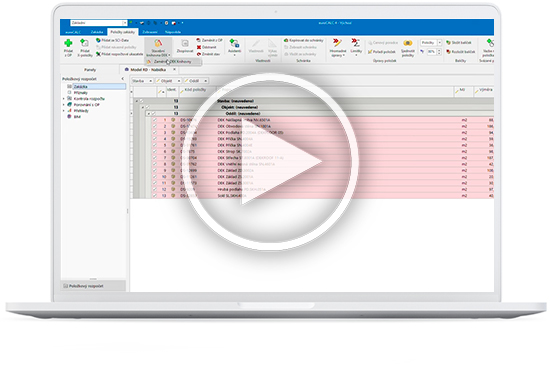Click Kopírovat do schránky button
Image resolution: width=550 pixels, height=382 pixels.
303,41
